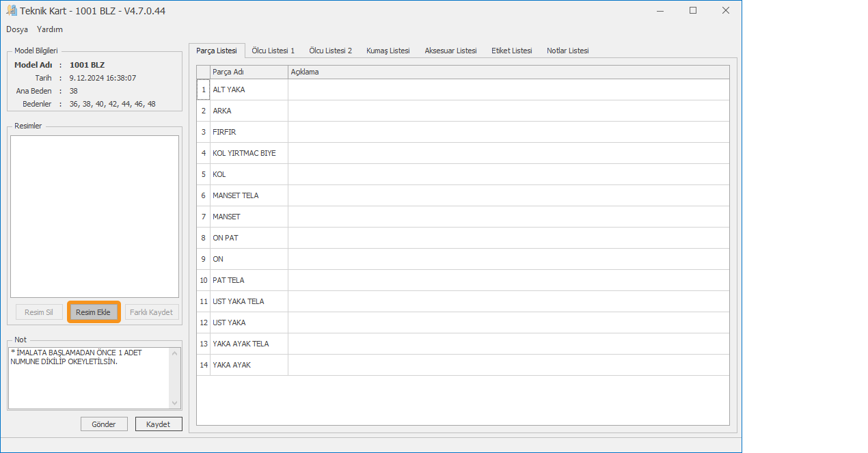Switch to the Ölcu Listesi 1 tab
This screenshot has width=868, height=453.
[x=273, y=51]
